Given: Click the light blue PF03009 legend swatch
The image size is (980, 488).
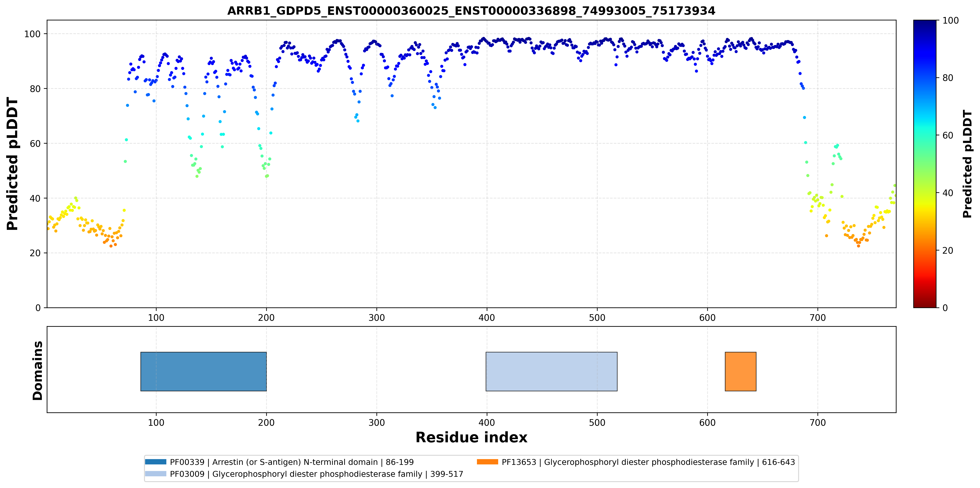Looking at the screenshot, I should point(156,474).
